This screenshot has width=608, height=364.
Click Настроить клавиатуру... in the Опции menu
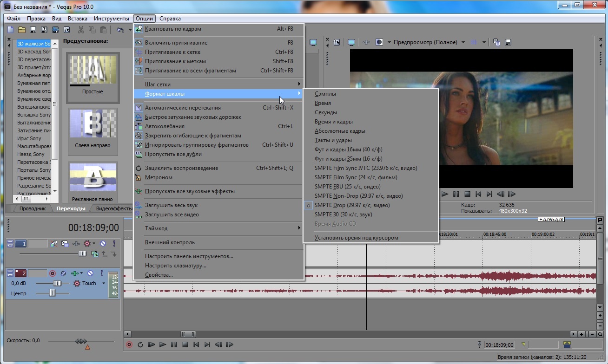(x=175, y=266)
